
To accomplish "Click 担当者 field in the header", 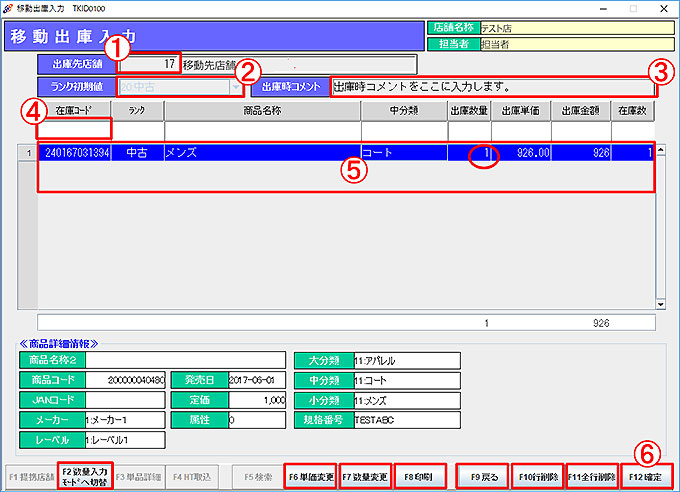I will [577, 44].
